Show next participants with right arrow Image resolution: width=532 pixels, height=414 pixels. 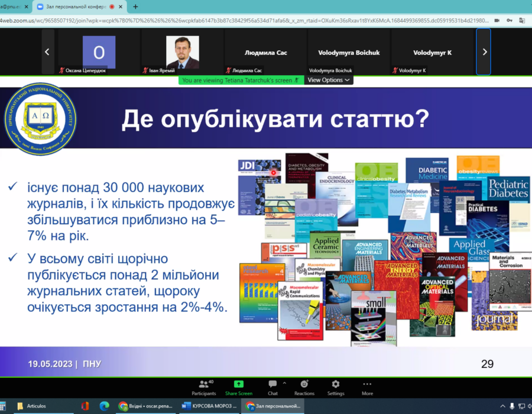coord(485,52)
